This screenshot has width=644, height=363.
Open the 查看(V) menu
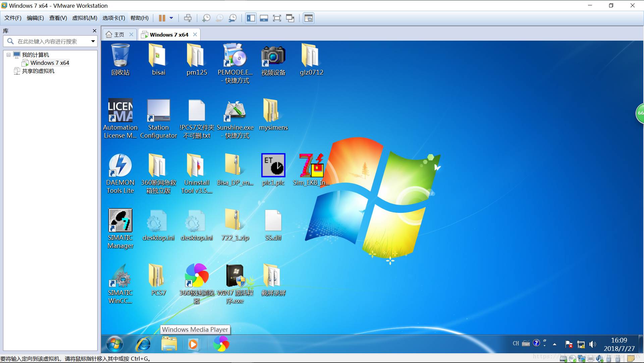tap(58, 18)
